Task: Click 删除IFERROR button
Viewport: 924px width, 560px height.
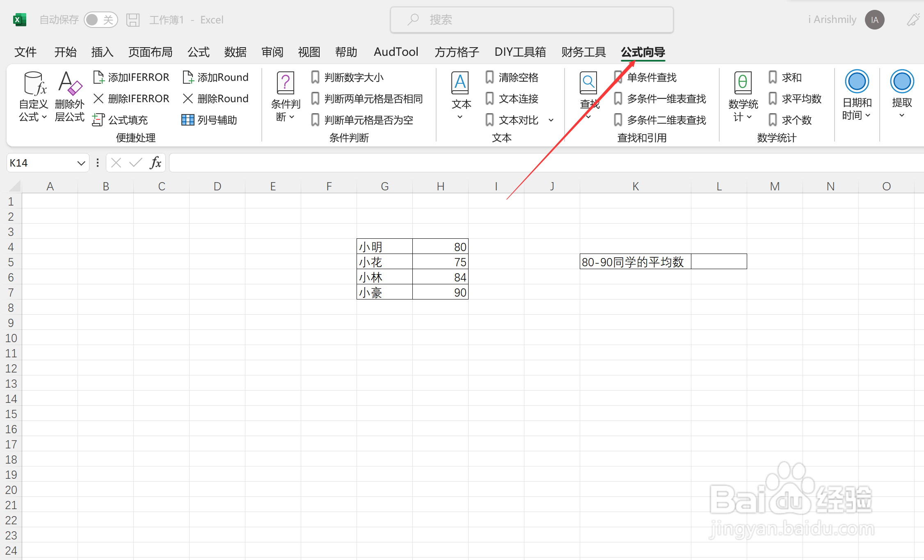Action: click(131, 98)
